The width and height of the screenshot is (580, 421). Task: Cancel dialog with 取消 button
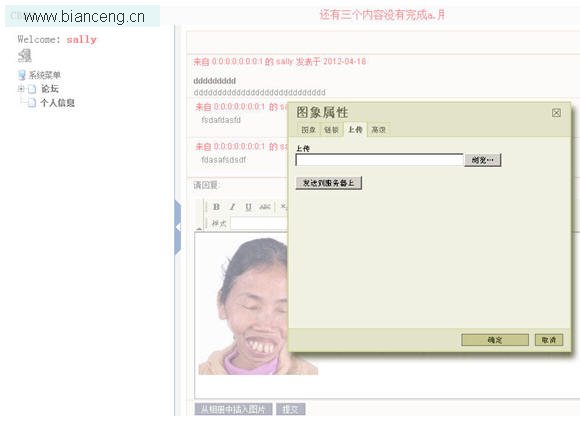point(549,340)
